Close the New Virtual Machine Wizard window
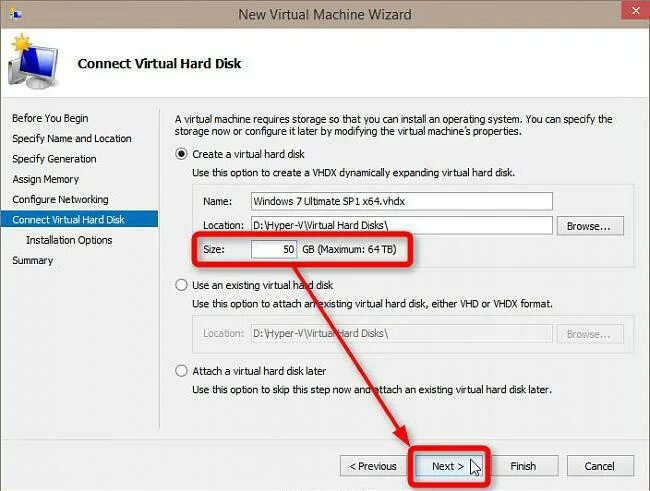650x491 pixels. [x=635, y=10]
